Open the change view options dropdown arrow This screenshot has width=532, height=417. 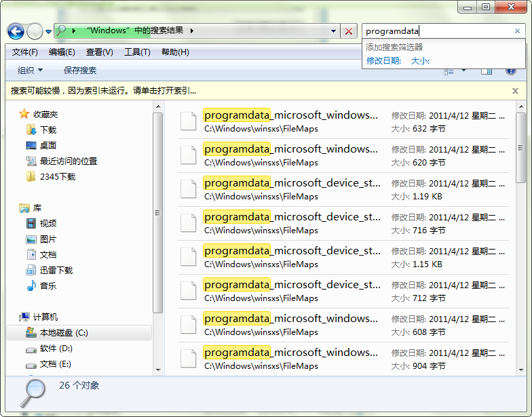[464, 71]
